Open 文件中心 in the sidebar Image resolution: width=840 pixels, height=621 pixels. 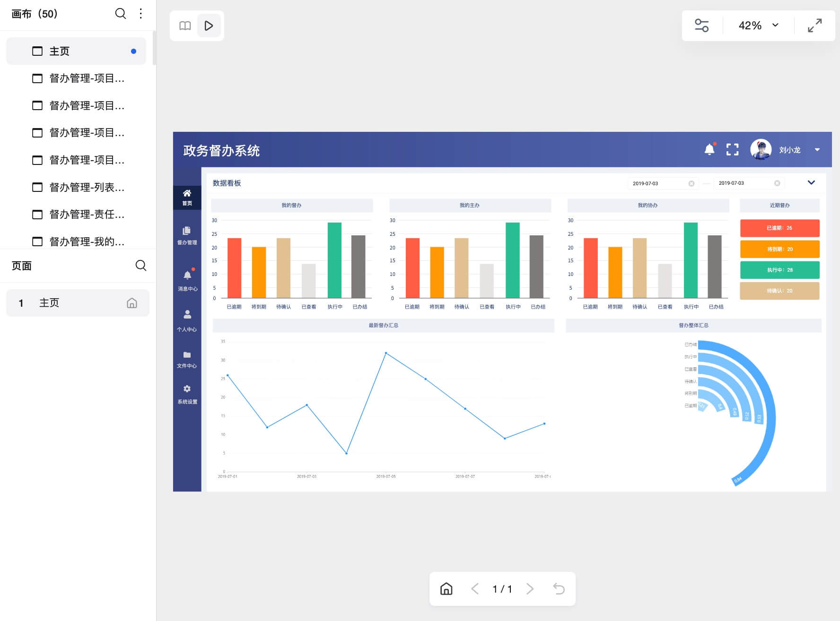tap(187, 359)
